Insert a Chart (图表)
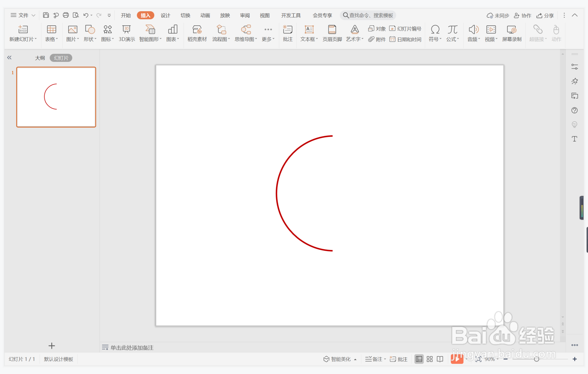588x374 pixels. 173,33
